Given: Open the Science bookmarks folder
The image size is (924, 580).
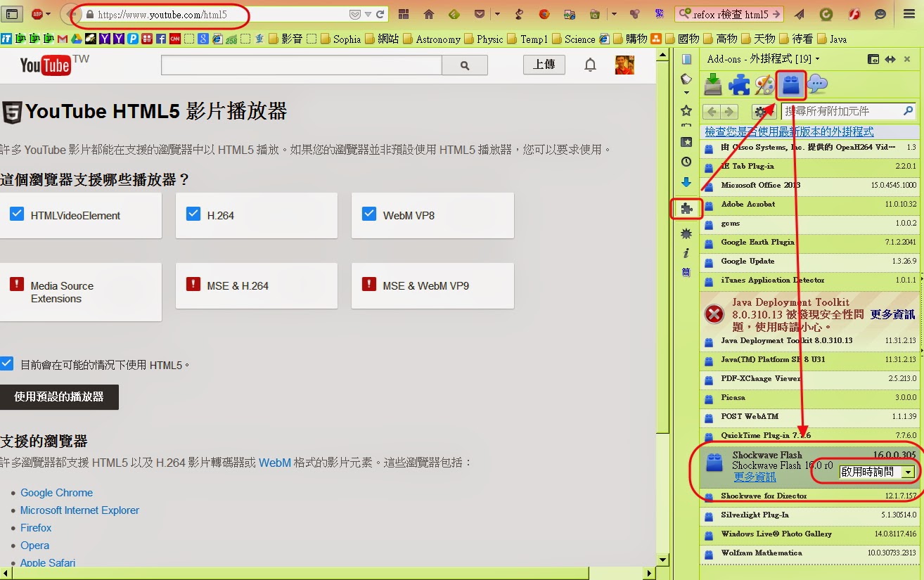Looking at the screenshot, I should 573,39.
